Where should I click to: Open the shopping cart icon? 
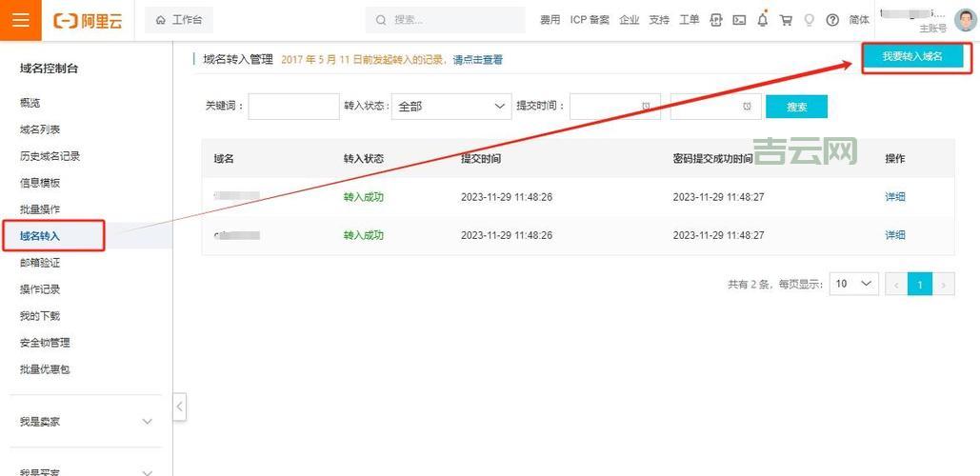coord(786,20)
